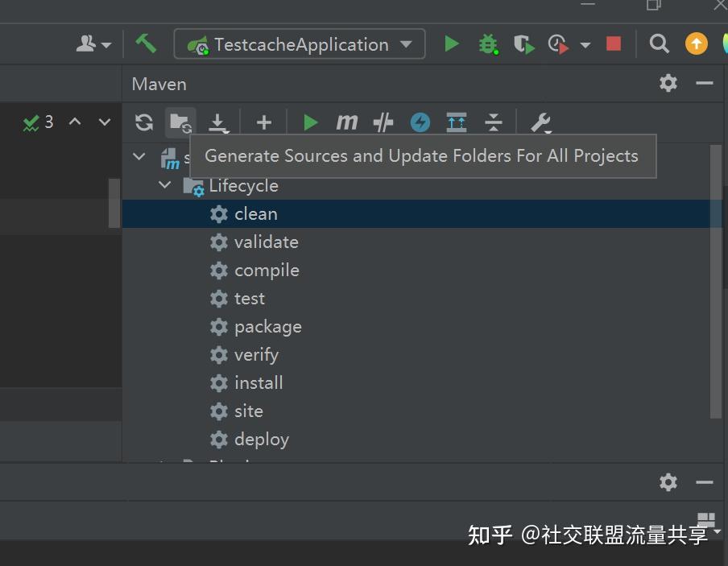
Task: Show Maven dependencies diagram icon
Action: pos(457,122)
